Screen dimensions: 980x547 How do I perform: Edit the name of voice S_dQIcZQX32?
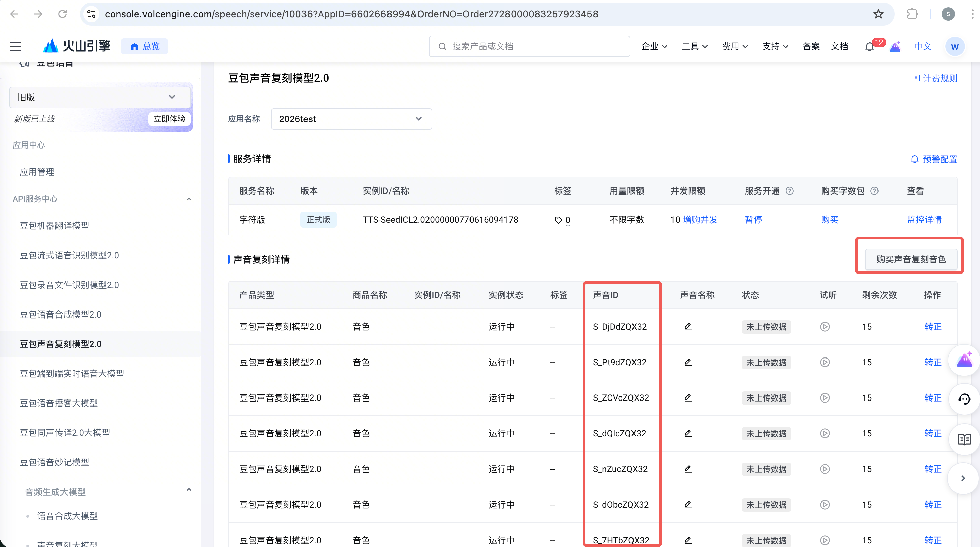coord(688,433)
